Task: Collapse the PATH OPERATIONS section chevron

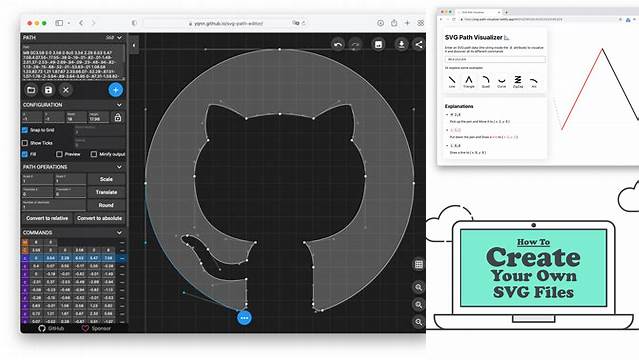Action: click(119, 167)
